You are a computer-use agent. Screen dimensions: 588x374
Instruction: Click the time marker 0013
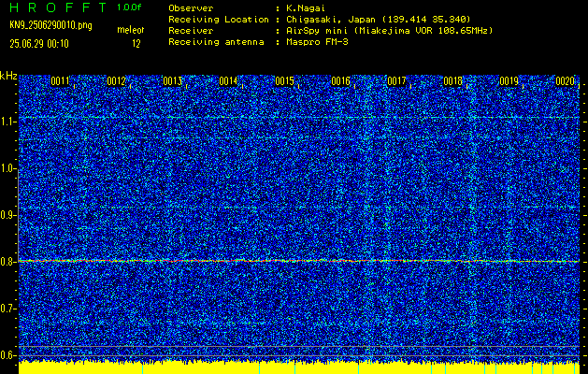coord(173,81)
